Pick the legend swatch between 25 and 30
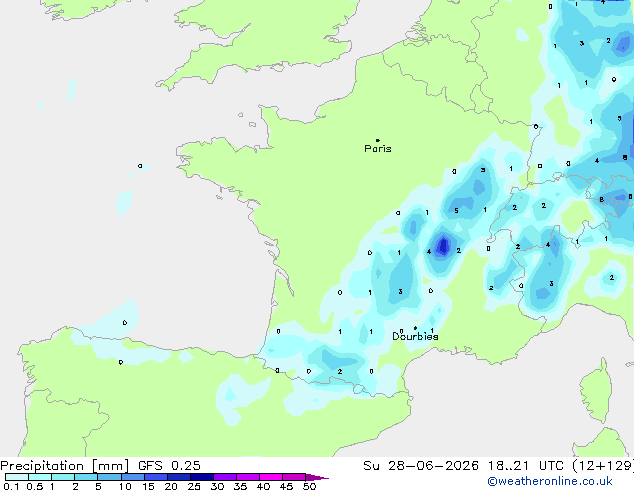 [201, 477]
